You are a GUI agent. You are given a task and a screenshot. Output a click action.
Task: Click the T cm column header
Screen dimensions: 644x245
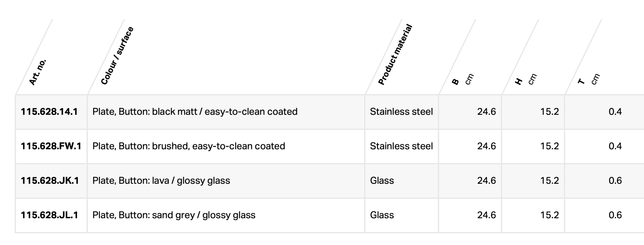pos(588,79)
